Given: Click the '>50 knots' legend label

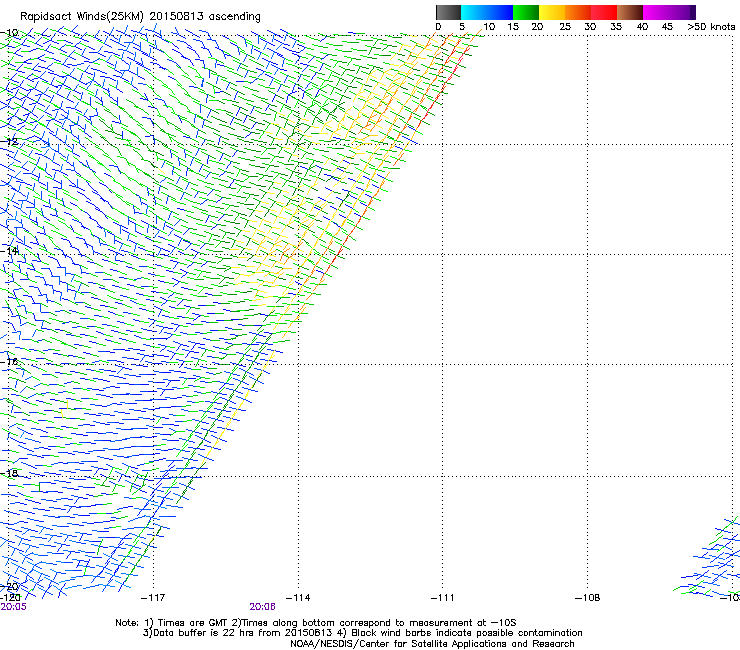Looking at the screenshot, I should click(x=711, y=27).
